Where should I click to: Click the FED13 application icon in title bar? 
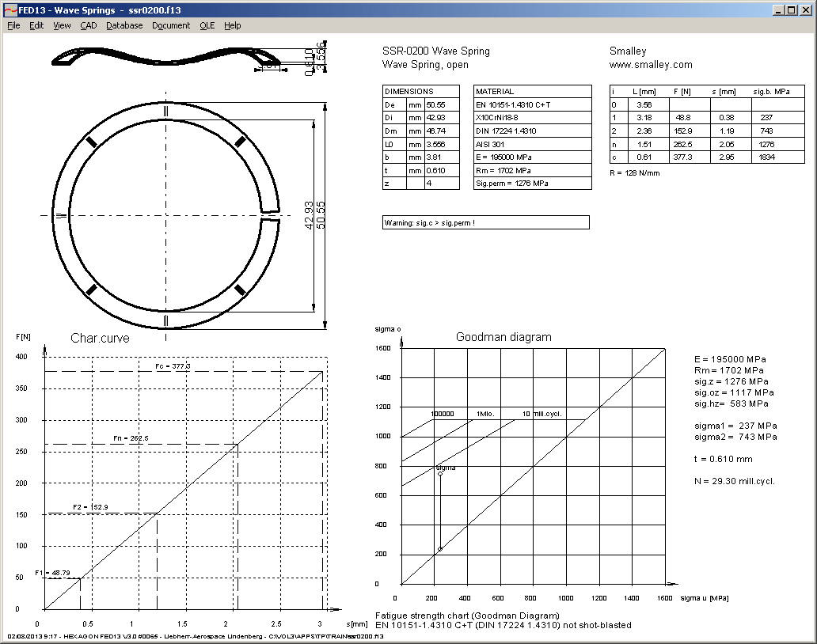[x=10, y=10]
